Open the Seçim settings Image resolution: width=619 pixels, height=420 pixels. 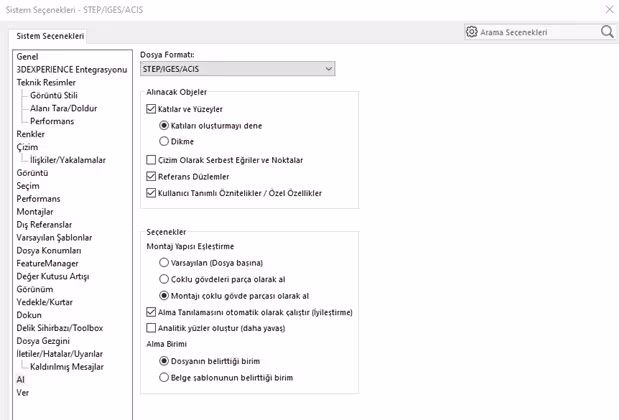click(x=28, y=186)
